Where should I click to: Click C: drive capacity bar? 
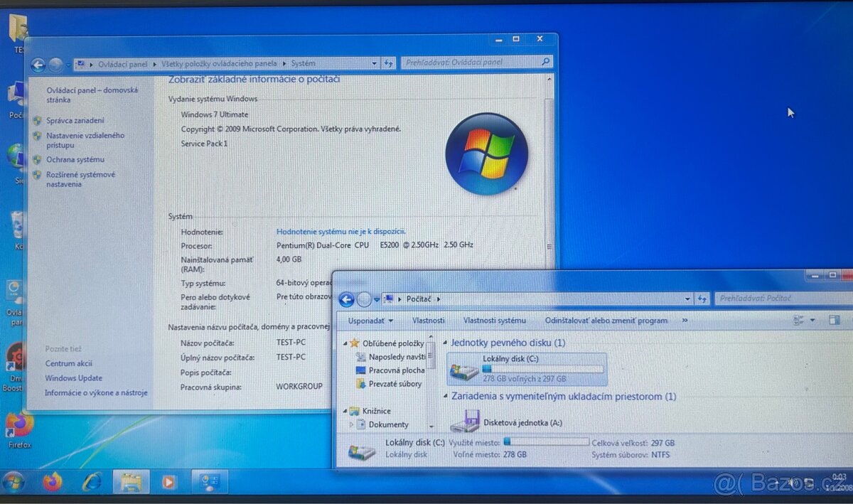[542, 369]
